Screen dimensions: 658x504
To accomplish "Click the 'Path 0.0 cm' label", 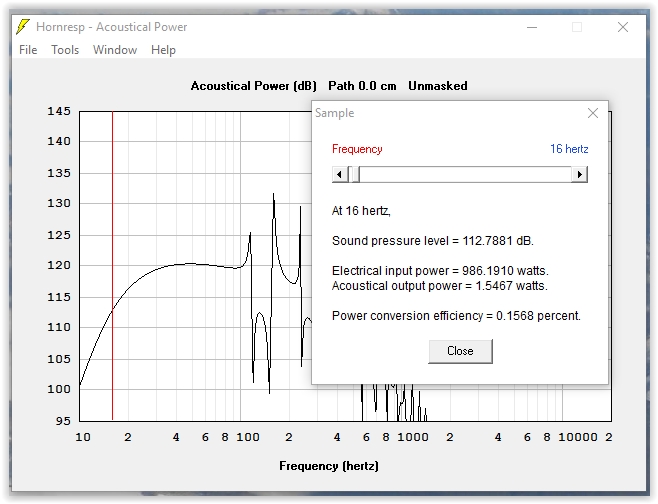I will [362, 86].
